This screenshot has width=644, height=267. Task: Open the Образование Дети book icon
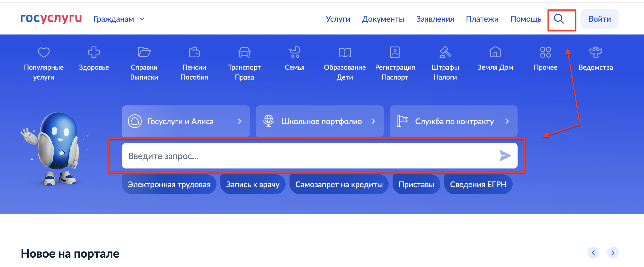(345, 52)
